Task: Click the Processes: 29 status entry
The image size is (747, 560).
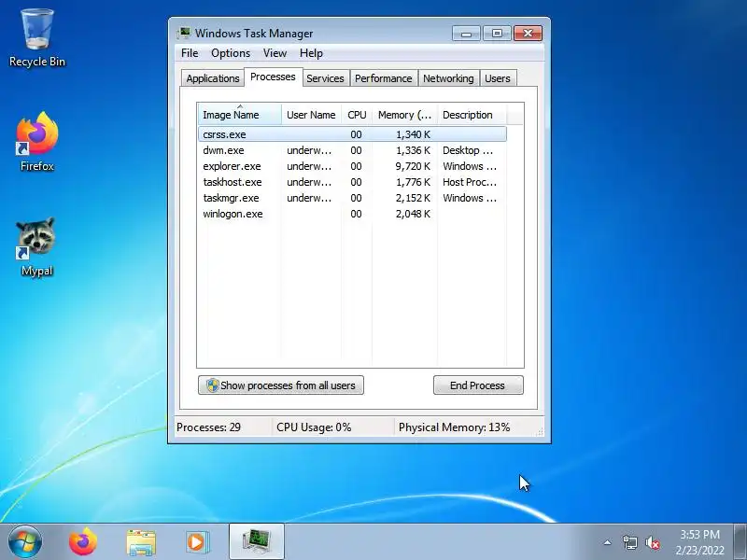Action: (208, 427)
